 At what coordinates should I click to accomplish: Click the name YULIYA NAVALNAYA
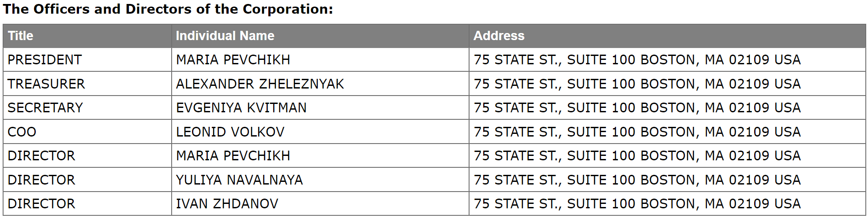pos(239,180)
